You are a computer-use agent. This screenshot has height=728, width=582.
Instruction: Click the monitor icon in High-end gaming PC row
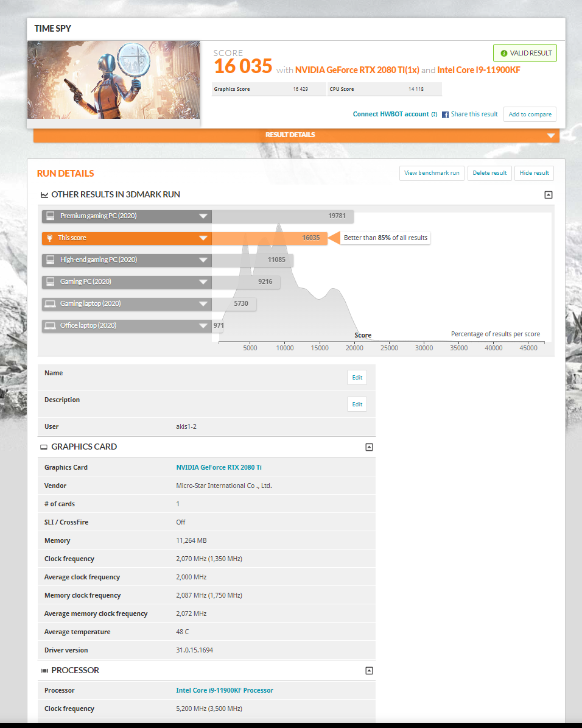[x=51, y=260]
